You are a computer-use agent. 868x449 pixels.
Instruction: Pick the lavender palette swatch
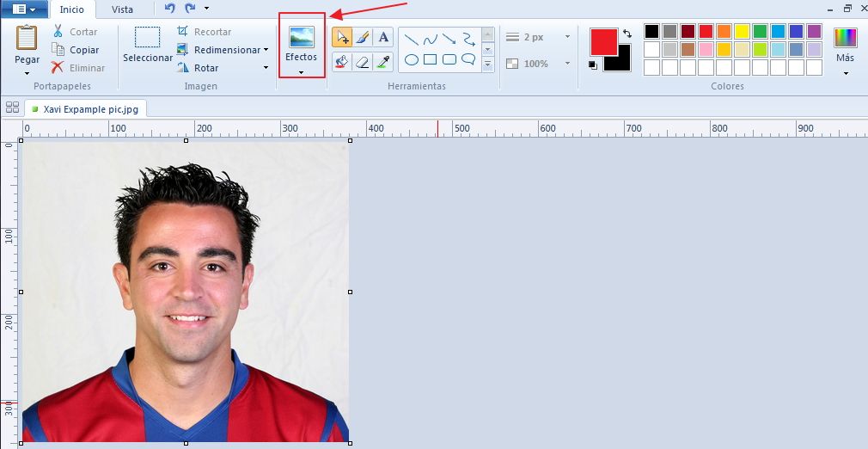click(x=815, y=49)
